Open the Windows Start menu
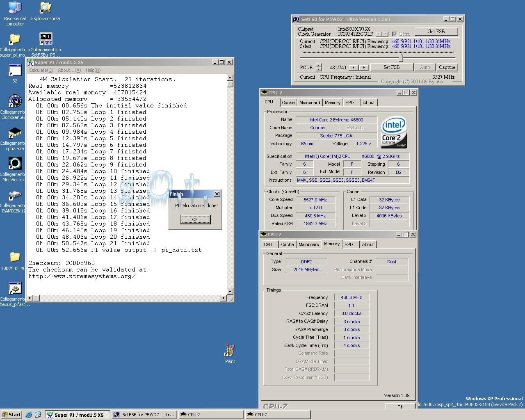 click(x=11, y=415)
